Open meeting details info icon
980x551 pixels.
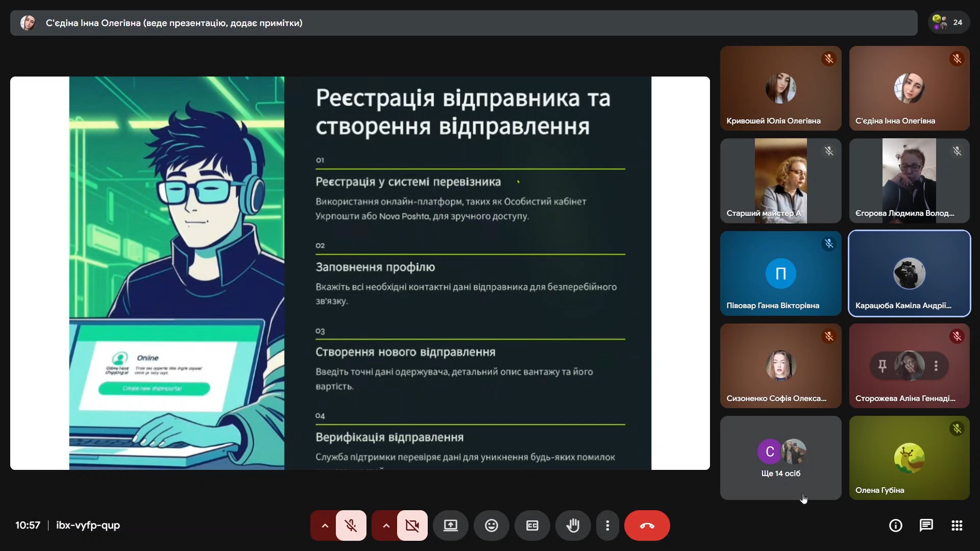pyautogui.click(x=895, y=525)
